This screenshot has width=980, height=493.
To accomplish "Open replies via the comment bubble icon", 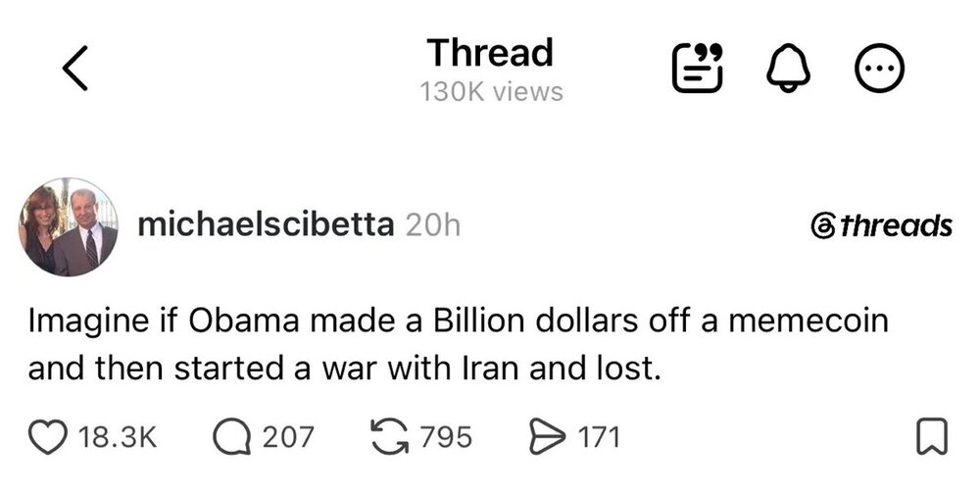I will tap(231, 437).
